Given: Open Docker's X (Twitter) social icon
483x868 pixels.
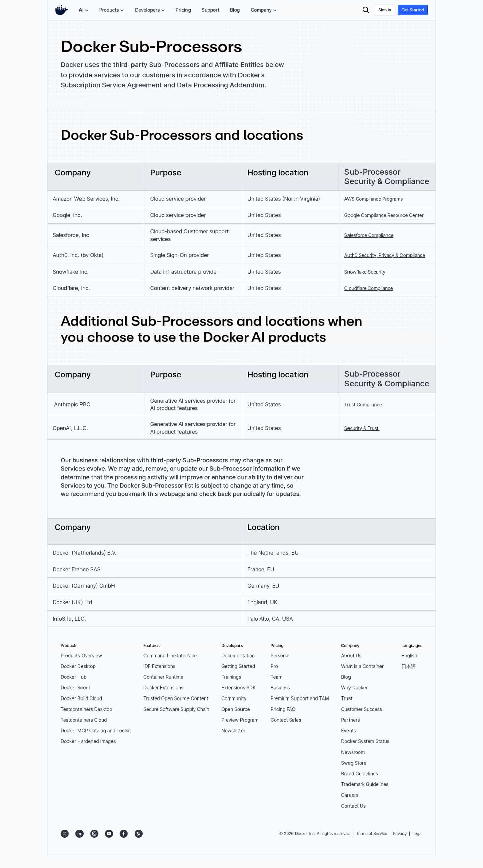Looking at the screenshot, I should [x=65, y=834].
